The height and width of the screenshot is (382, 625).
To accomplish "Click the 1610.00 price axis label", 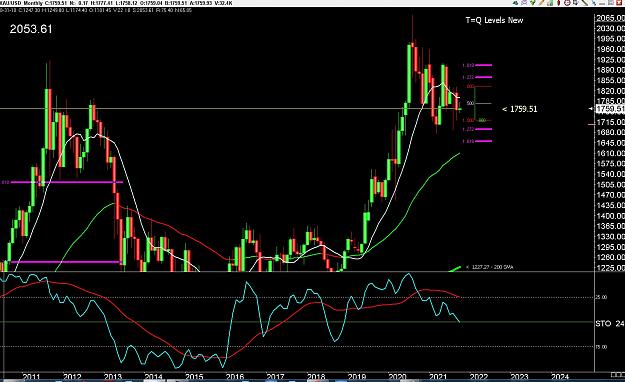I will (610, 154).
